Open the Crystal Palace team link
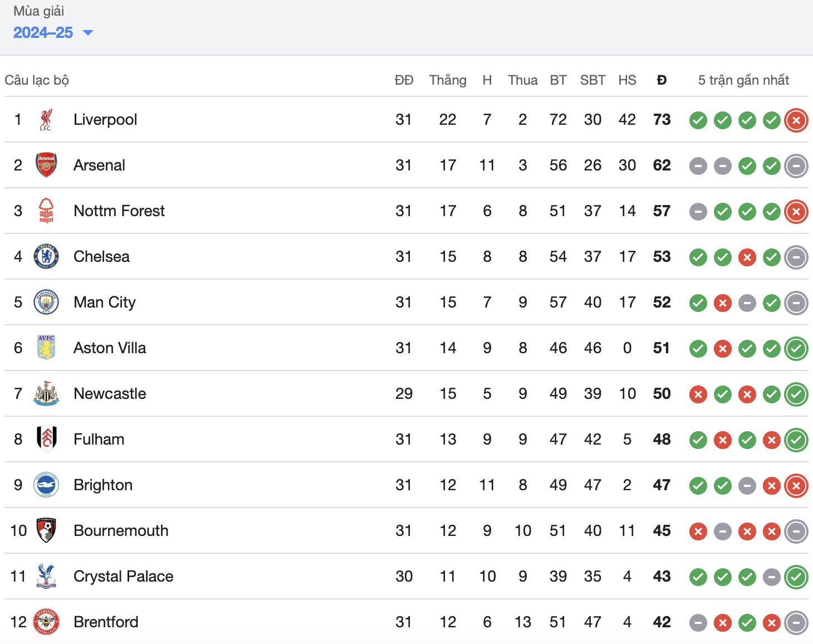Image resolution: width=813 pixels, height=644 pixels. click(123, 577)
